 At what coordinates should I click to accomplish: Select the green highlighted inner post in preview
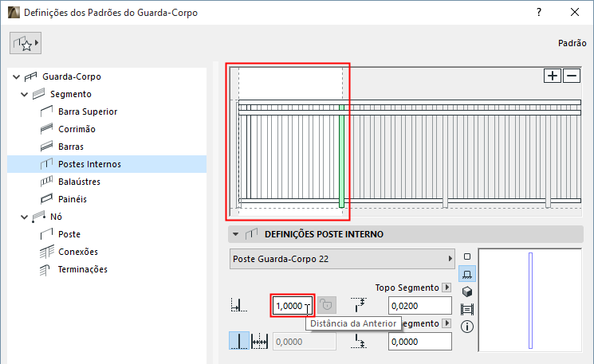pyautogui.click(x=342, y=156)
